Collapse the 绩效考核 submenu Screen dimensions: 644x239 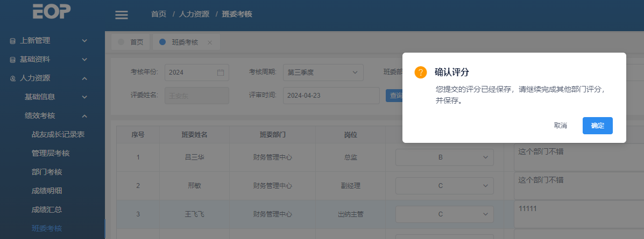pyautogui.click(x=84, y=115)
